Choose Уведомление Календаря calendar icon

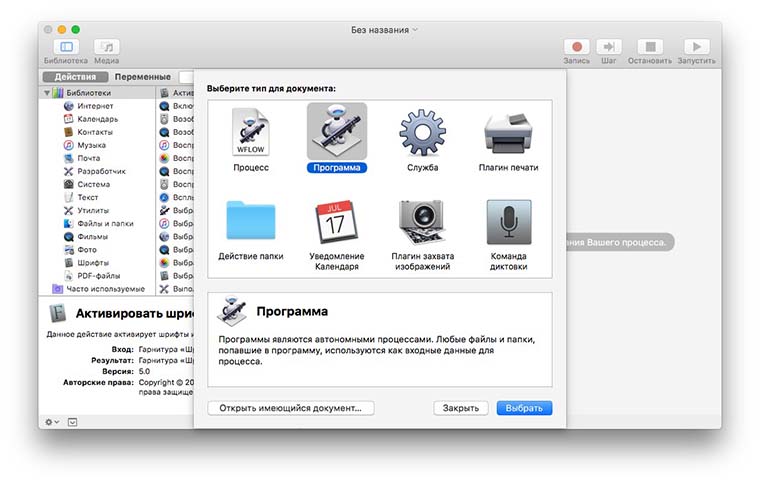tap(336, 221)
